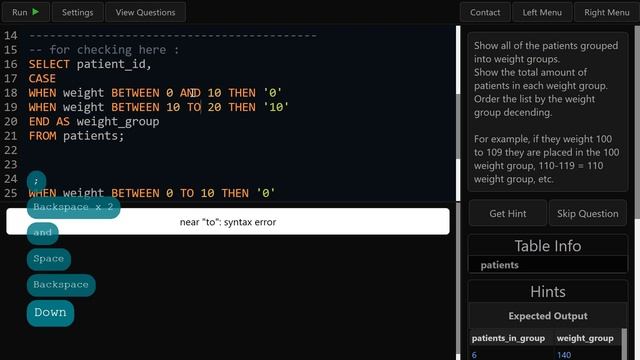Click the cell with value 140

coord(564,355)
